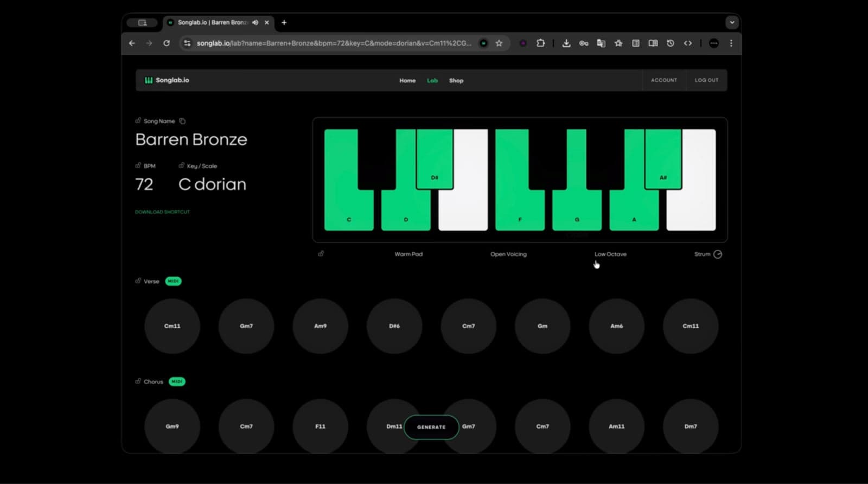
Task: Reload the Songlab page
Action: pos(167,43)
